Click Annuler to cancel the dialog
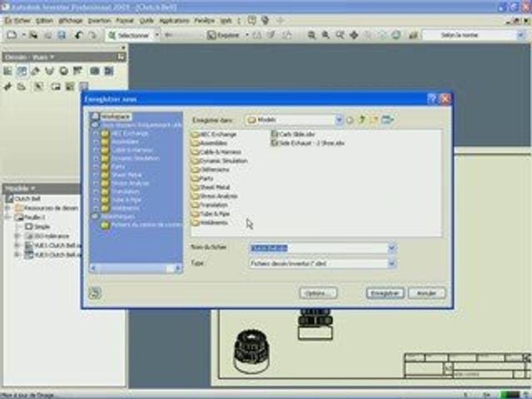Screen dimensions: 532x399 427,293
